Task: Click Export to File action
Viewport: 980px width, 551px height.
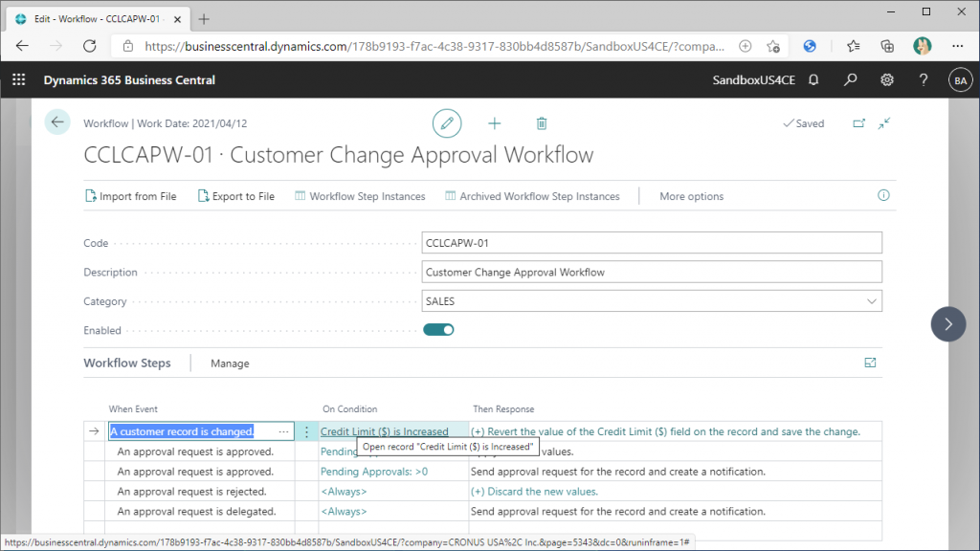Action: tap(236, 196)
